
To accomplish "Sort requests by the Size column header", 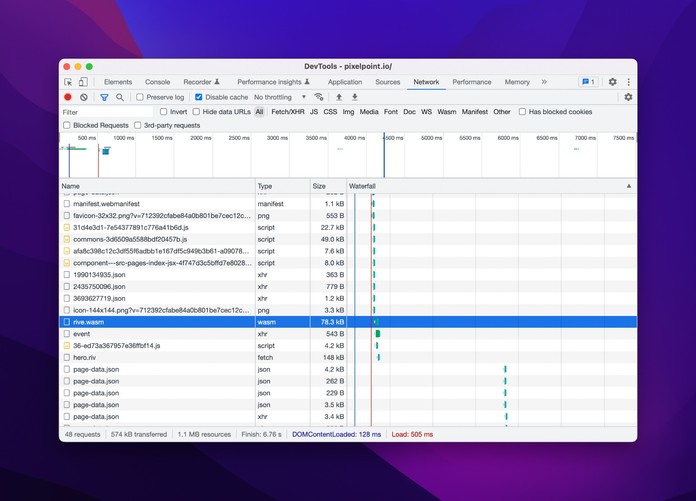I will pyautogui.click(x=319, y=186).
